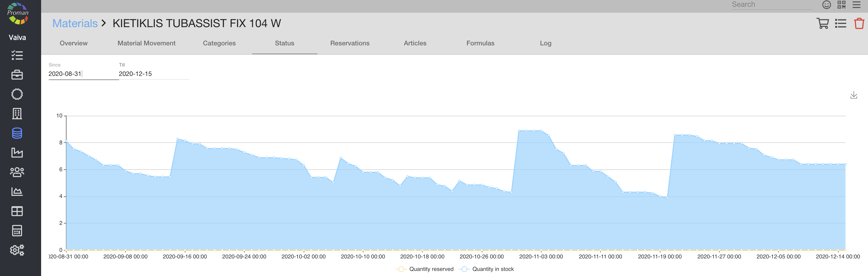Go back via the Materials breadcrumb link
Image resolution: width=868 pixels, height=276 pixels.
75,23
